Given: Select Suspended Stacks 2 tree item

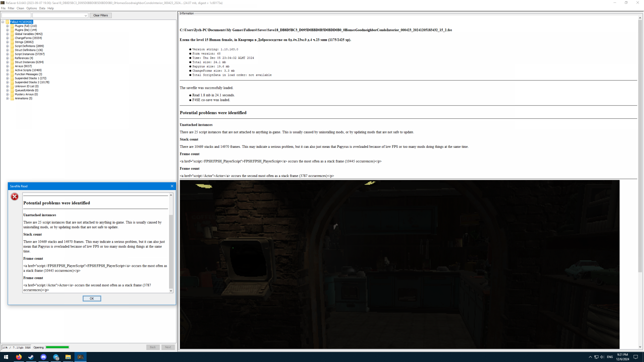Looking at the screenshot, I should click(32, 82).
